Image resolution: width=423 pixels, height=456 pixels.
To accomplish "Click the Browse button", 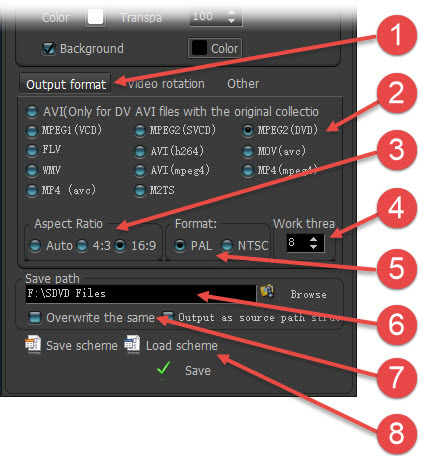I will click(308, 294).
